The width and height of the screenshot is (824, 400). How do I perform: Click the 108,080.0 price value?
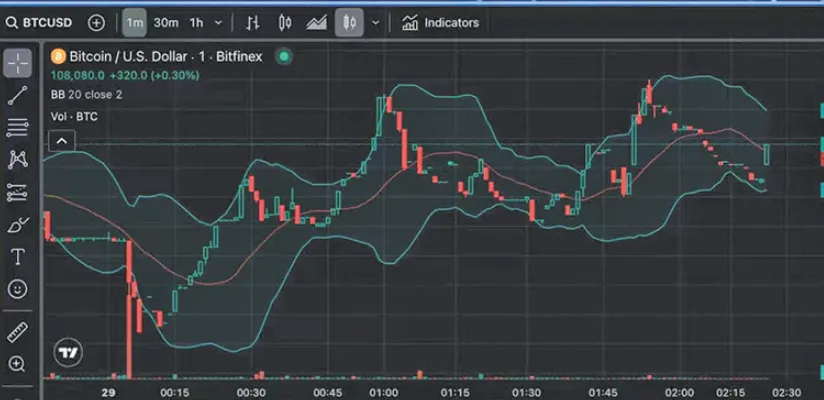(77, 76)
